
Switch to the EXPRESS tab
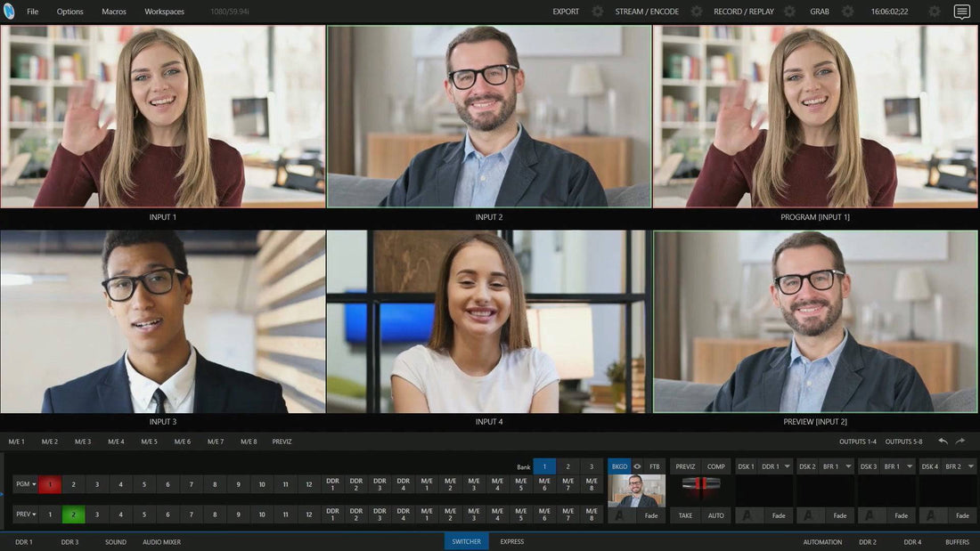tap(512, 541)
